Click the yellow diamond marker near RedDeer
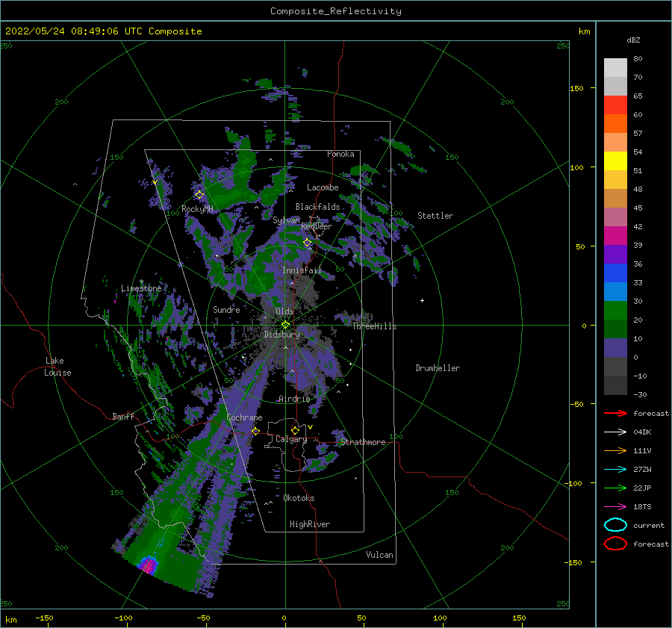The image size is (672, 628). click(308, 243)
